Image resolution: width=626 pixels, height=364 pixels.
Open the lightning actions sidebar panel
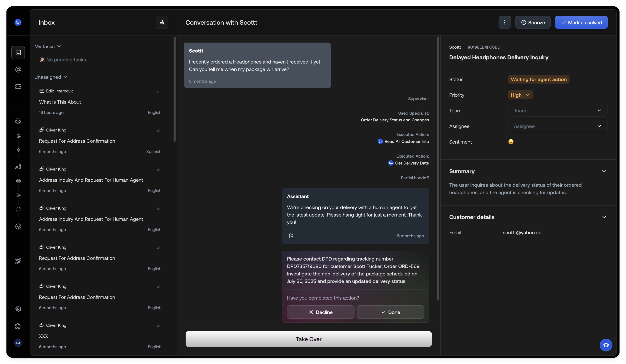click(18, 150)
